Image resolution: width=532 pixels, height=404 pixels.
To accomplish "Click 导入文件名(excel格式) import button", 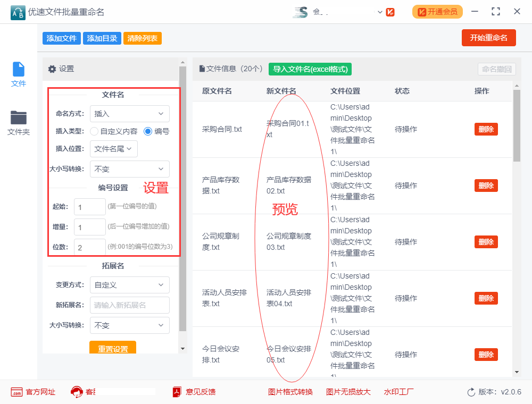I will (310, 70).
